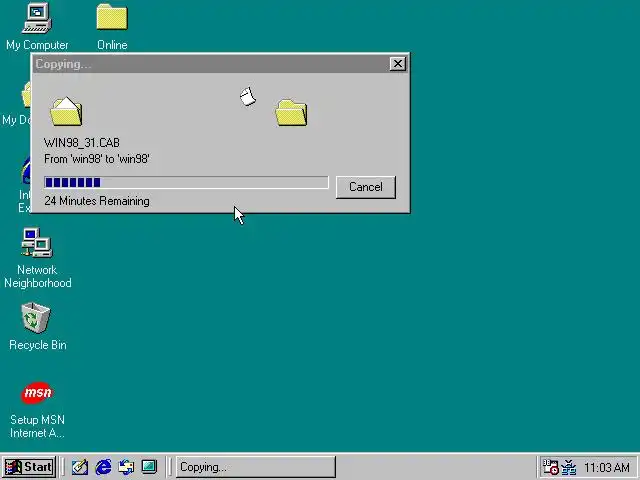Viewport: 640px width, 480px height.
Task: Click the Start button
Action: tap(29, 467)
